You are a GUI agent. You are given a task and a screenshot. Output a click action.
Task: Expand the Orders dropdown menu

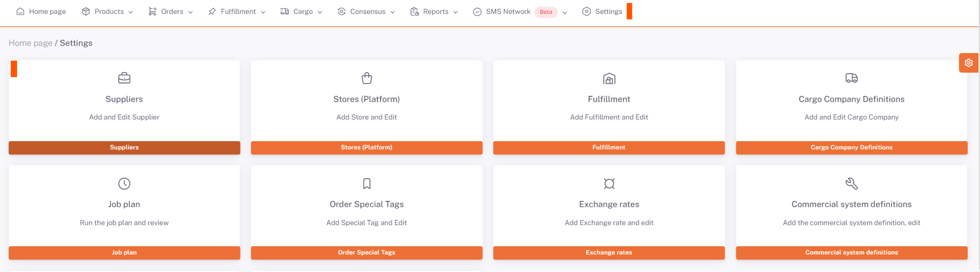tap(171, 11)
